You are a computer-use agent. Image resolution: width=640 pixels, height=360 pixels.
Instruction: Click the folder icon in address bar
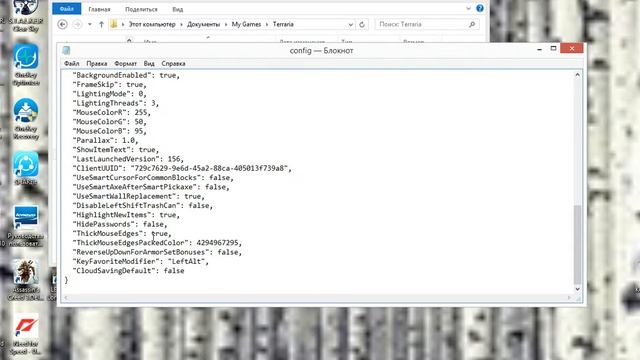coord(114,24)
